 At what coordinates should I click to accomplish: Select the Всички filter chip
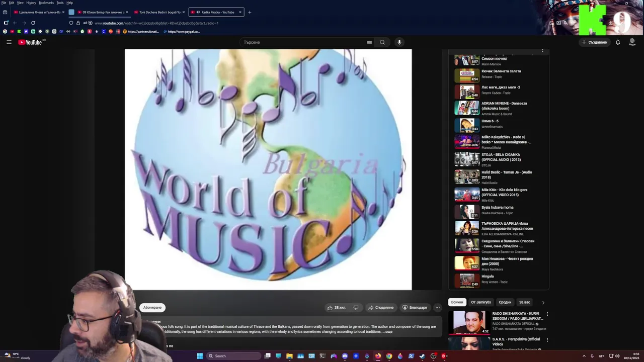coord(457,302)
